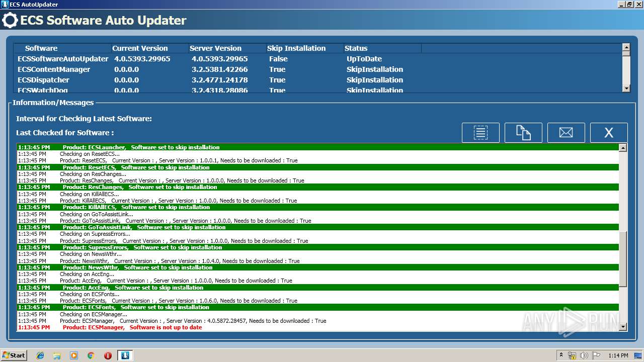Click Interval for Checking Latest Software label
This screenshot has height=362, width=644.
[x=84, y=119]
